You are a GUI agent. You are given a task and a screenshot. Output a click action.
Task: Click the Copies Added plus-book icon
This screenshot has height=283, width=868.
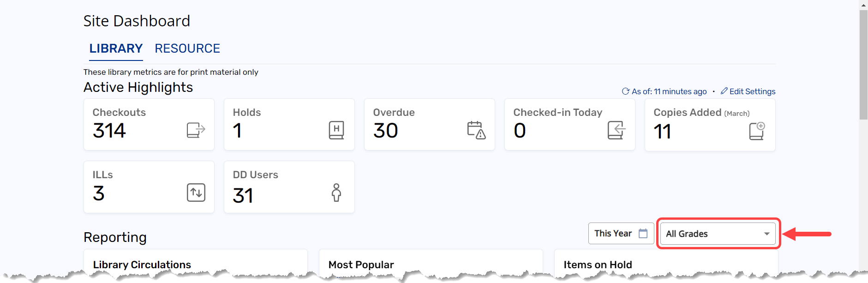(757, 131)
